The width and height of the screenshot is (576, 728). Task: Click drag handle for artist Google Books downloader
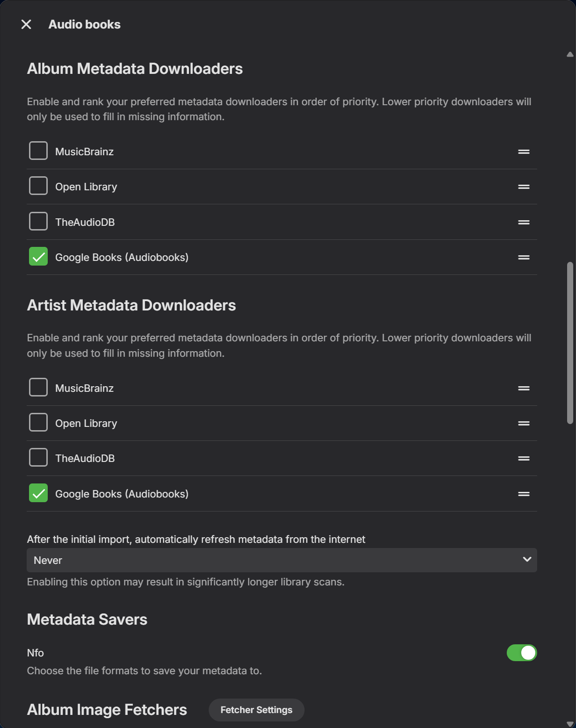[x=524, y=494]
